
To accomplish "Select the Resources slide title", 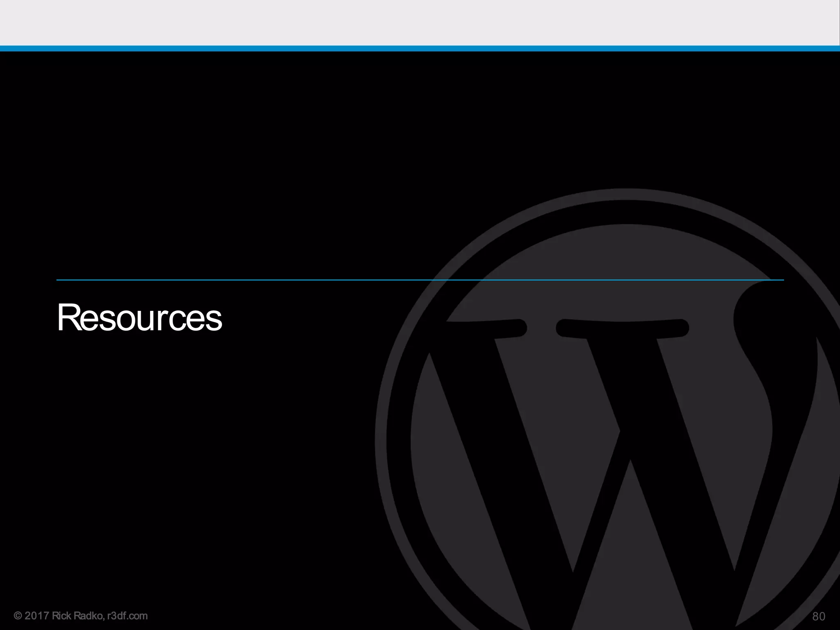I will 139,318.
